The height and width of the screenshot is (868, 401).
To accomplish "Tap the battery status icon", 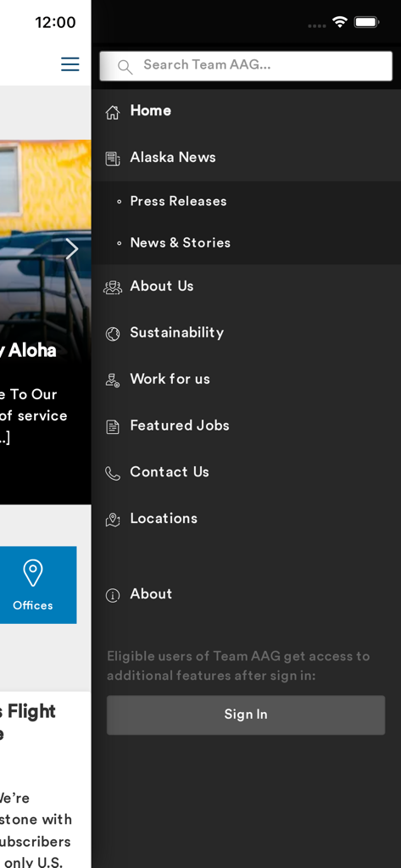I will [366, 22].
